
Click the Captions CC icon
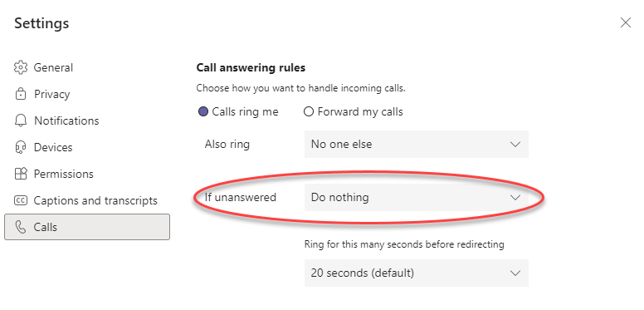coord(21,200)
